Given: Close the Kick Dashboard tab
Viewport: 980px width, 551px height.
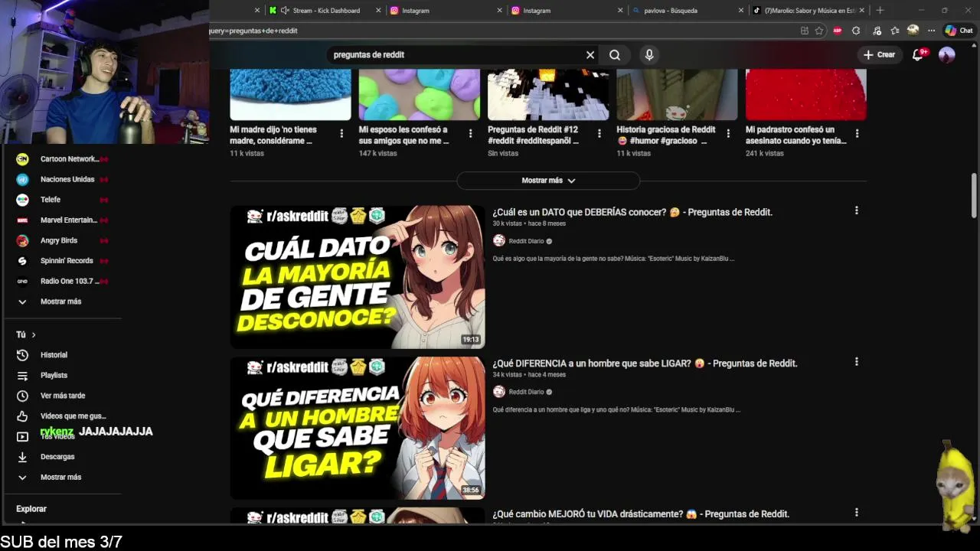Looking at the screenshot, I should (378, 11).
